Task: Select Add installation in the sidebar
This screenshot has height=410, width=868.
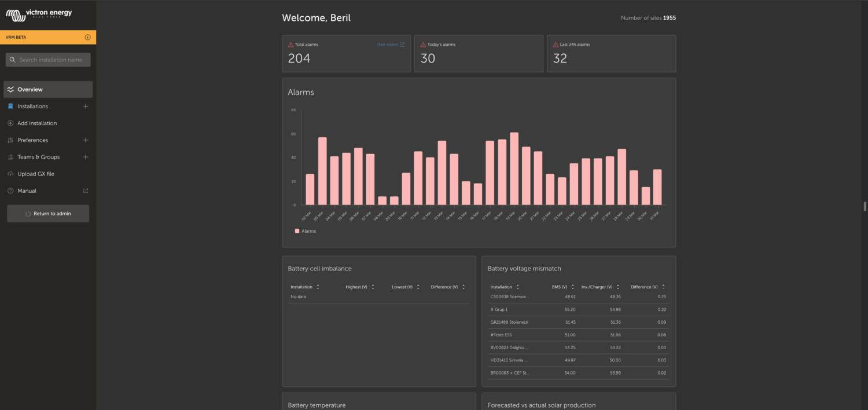Action: (x=36, y=123)
